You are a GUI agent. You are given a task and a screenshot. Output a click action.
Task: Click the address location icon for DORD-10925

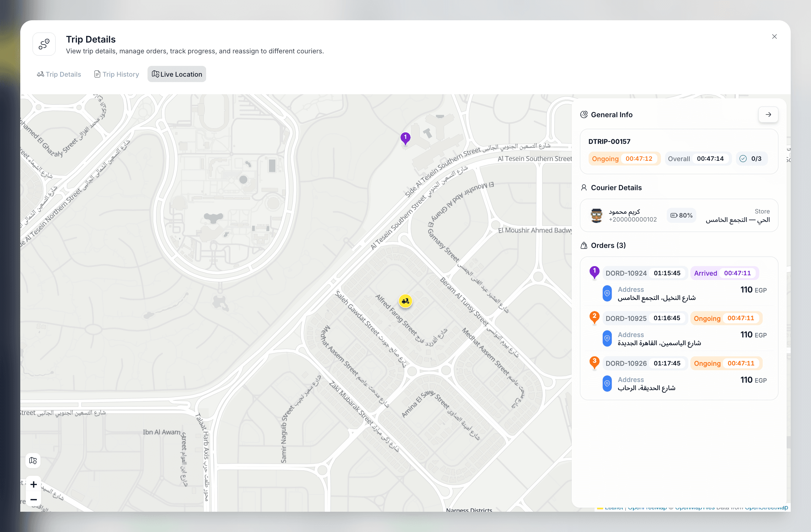(x=607, y=338)
